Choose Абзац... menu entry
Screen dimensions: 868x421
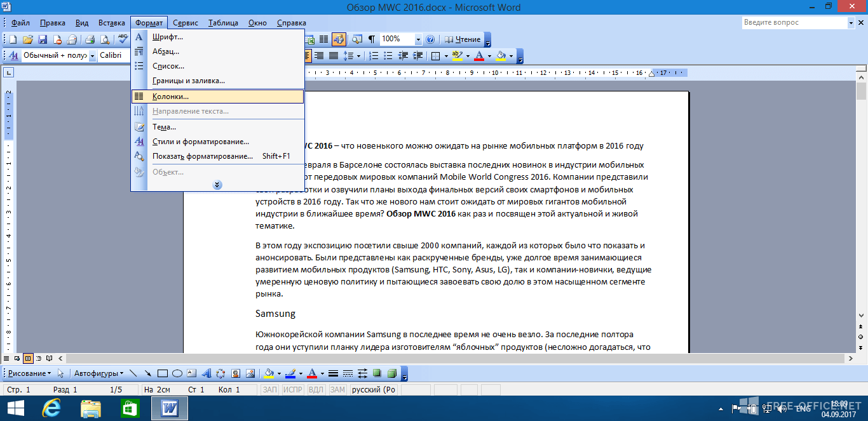click(217, 51)
